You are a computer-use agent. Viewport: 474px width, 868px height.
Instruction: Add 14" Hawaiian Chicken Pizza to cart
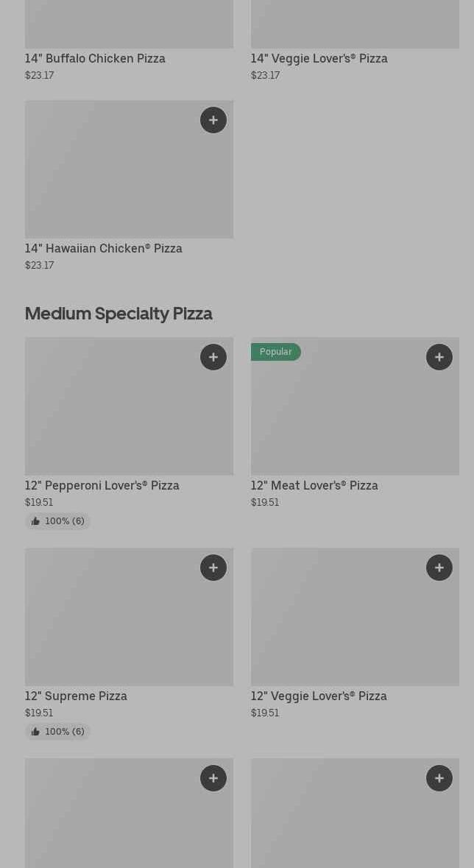pyautogui.click(x=213, y=120)
